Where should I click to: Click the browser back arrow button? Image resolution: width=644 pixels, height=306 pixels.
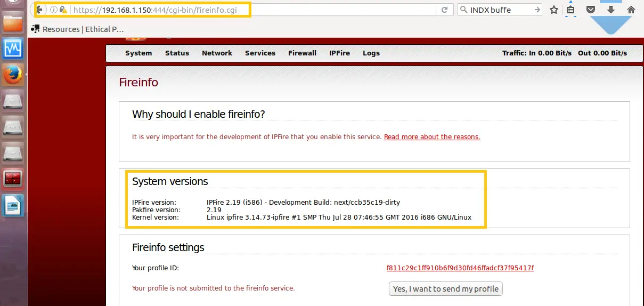[39, 10]
